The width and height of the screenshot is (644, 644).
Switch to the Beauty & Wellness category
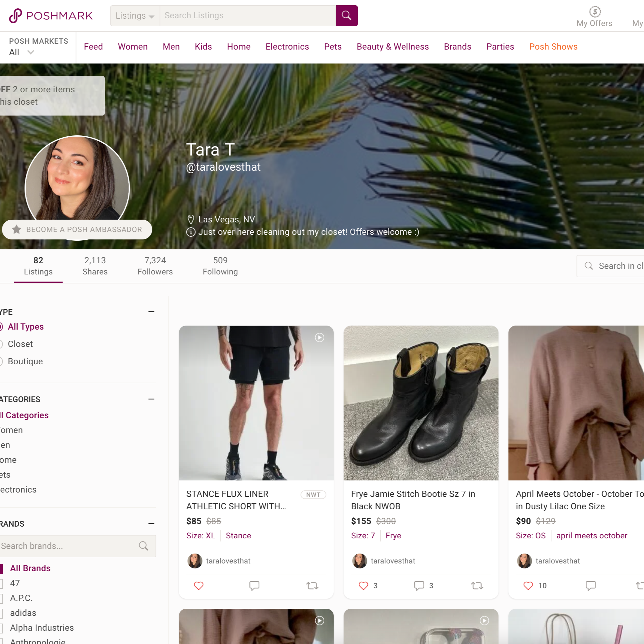click(393, 47)
